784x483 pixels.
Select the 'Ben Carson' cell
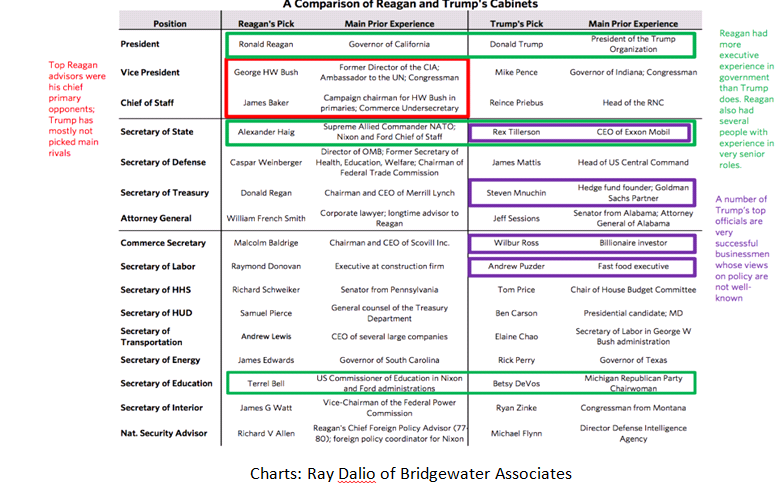pos(516,314)
